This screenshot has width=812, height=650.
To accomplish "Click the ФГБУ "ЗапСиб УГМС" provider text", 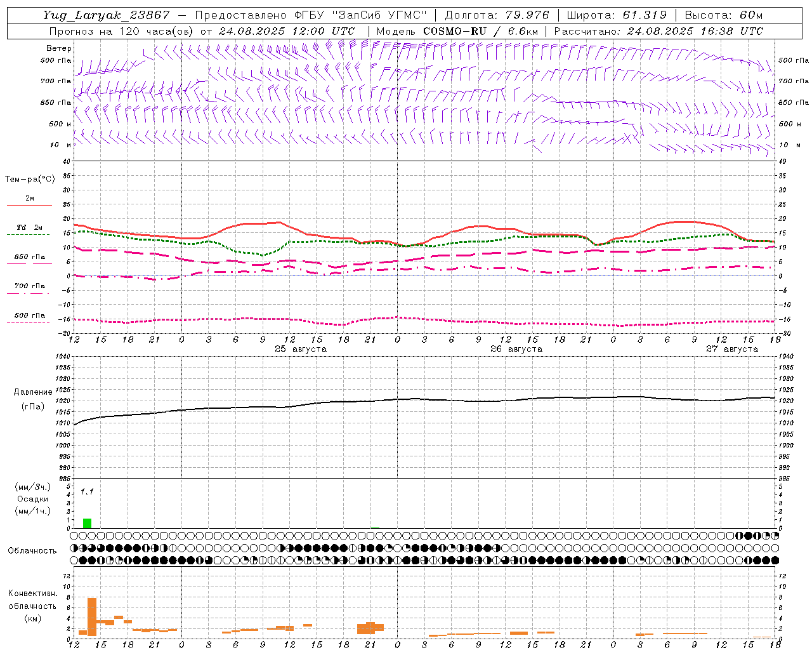I will click(359, 16).
